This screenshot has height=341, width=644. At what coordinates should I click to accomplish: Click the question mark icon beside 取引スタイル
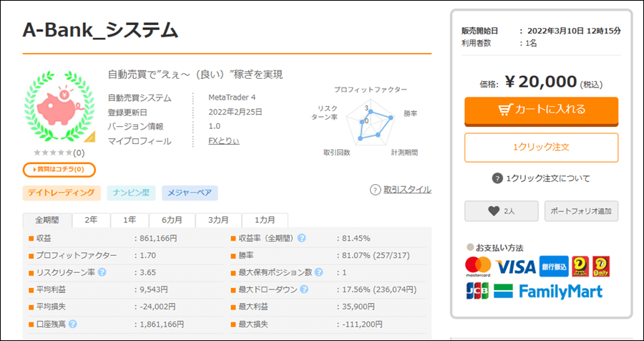point(376,190)
